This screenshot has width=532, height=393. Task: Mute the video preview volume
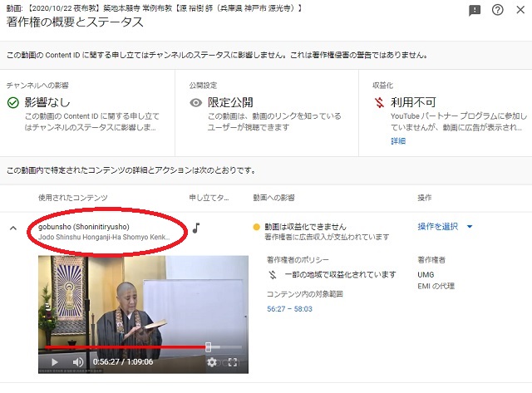point(77,361)
